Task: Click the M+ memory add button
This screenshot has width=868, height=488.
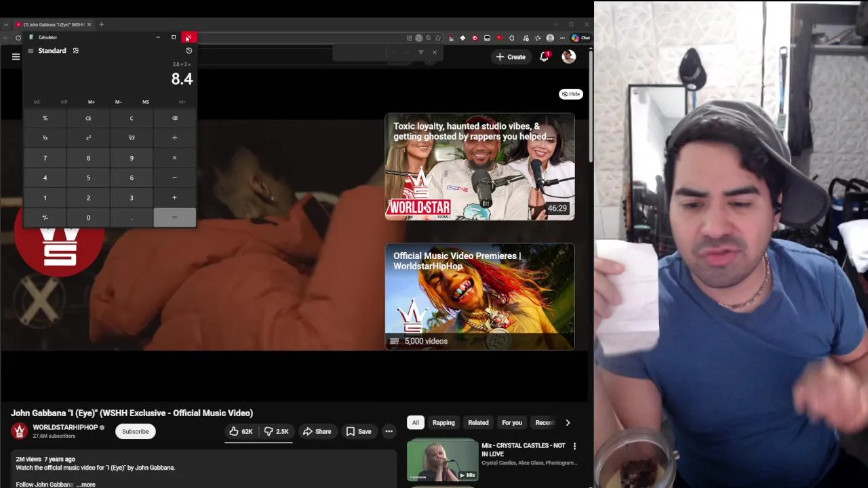Action: (91, 102)
